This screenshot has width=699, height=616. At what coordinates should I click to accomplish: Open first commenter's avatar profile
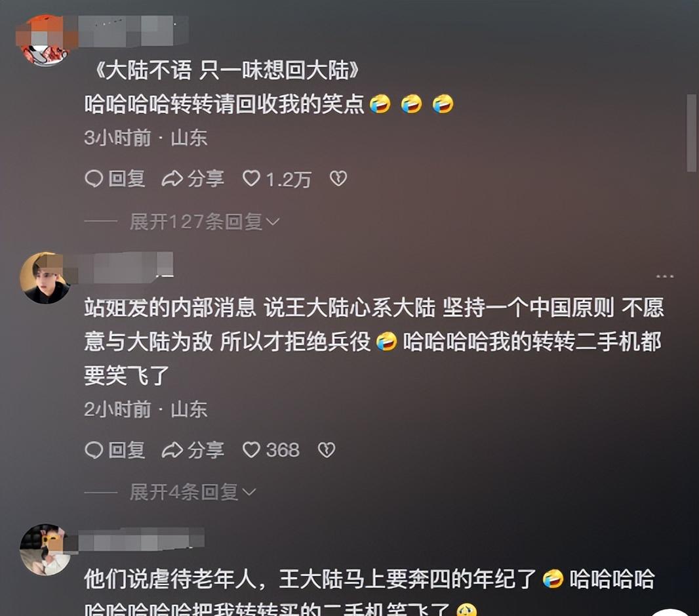point(45,41)
